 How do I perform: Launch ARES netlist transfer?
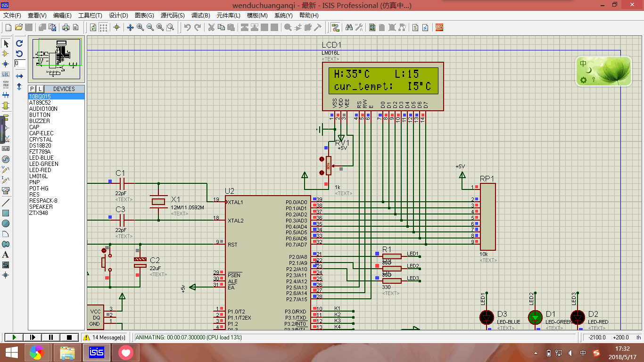point(439,27)
